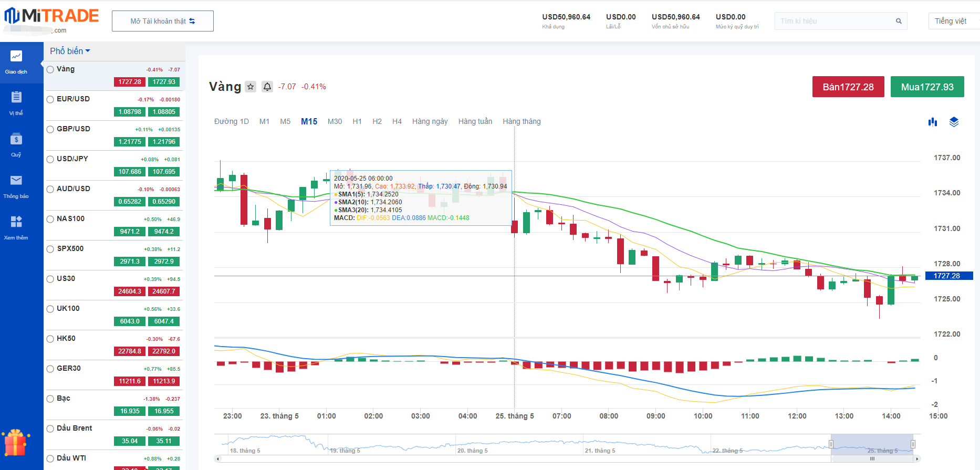Open the Mở Tài khoản thật account switcher
Screen dimensions: 980x470
click(x=163, y=21)
